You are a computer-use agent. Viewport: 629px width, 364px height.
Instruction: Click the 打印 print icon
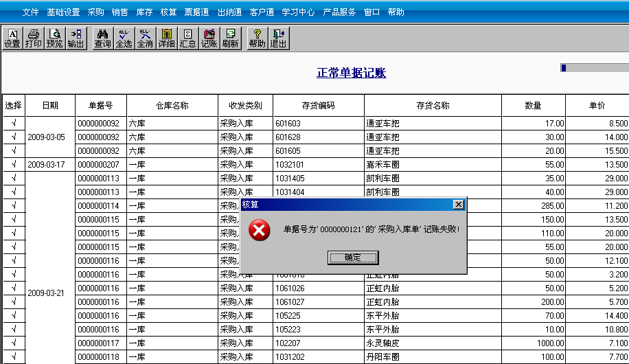(x=33, y=38)
